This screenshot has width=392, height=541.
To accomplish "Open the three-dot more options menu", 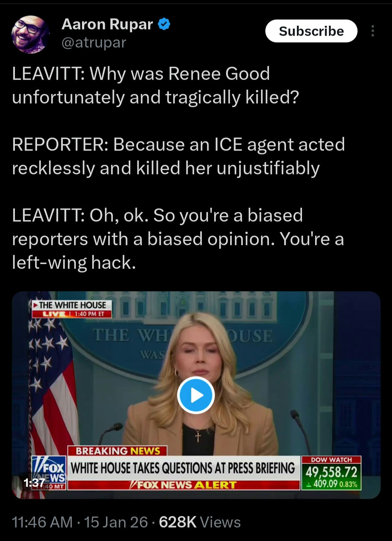I will coord(372,31).
